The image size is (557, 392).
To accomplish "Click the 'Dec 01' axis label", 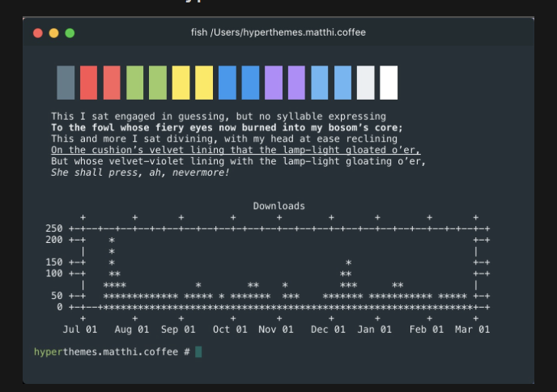I will (328, 330).
